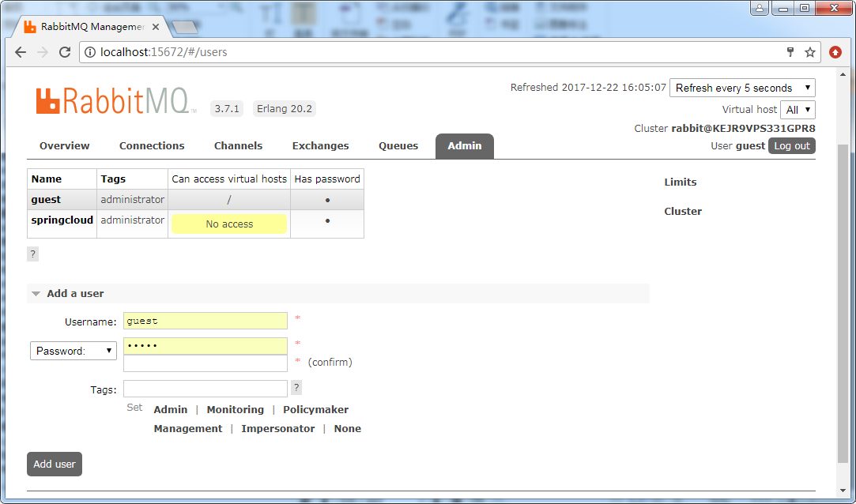Click the browser forward arrow
856x504 pixels.
pyautogui.click(x=43, y=52)
